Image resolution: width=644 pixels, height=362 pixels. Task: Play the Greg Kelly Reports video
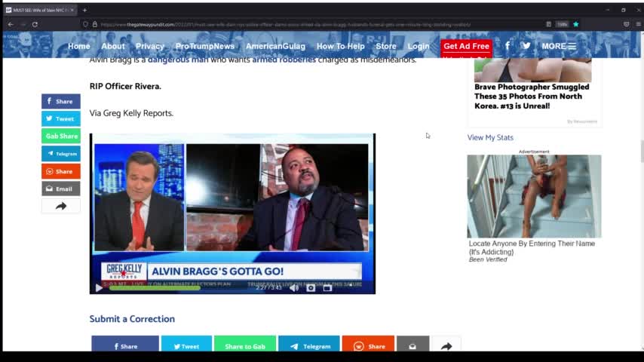click(x=99, y=288)
